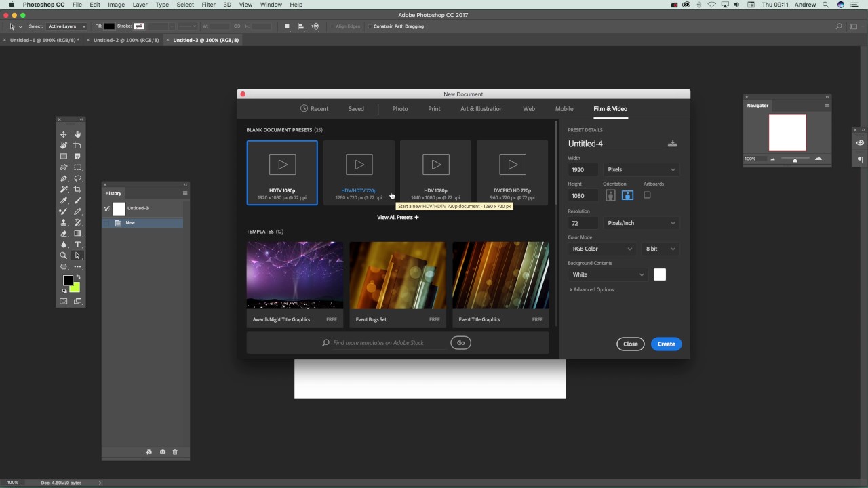Expand Advanced Options
Image resolution: width=868 pixels, height=488 pixels.
[591, 289]
